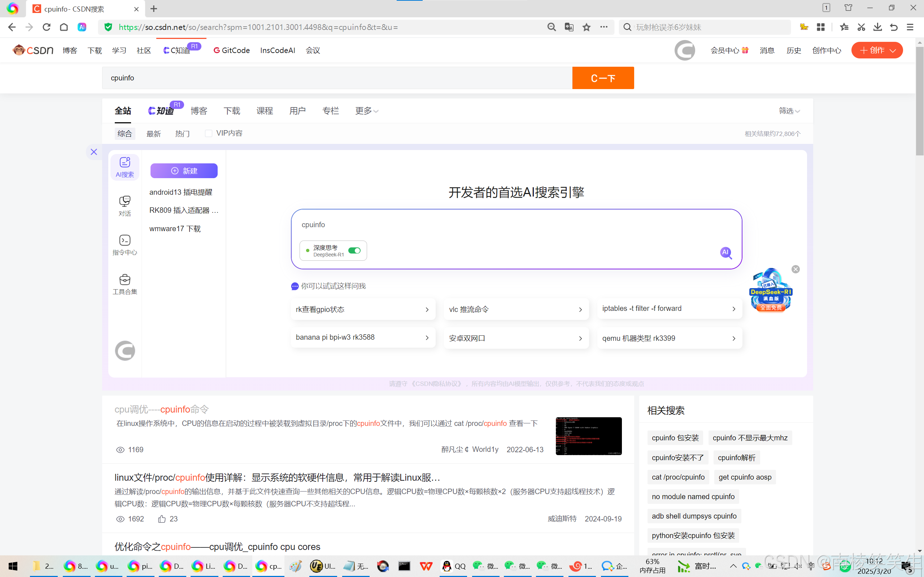This screenshot has width=924, height=577.
Task: Select the 最新 sort tab
Action: tap(153, 134)
